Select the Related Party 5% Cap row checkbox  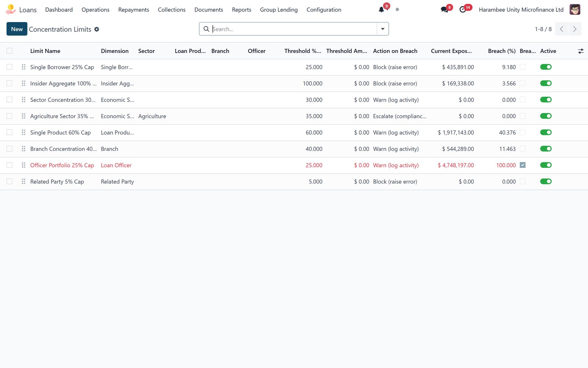coord(10,181)
